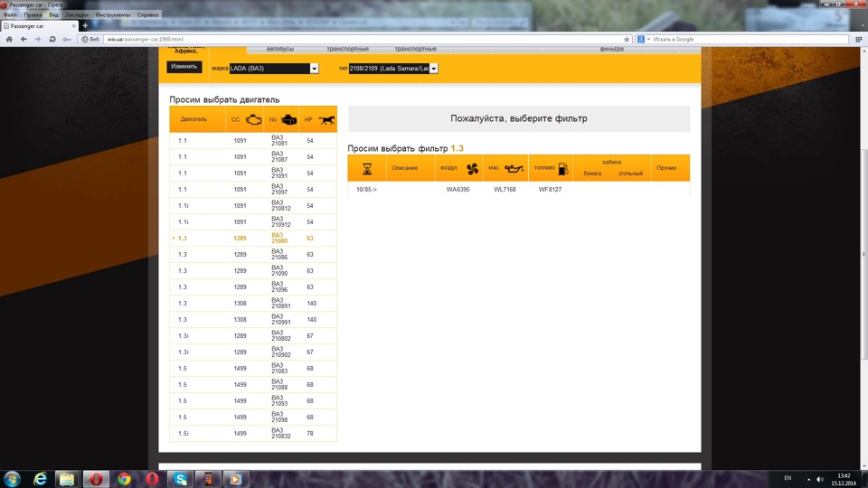This screenshot has width=868, height=488.
Task: Bookmark page using star icon in address bar
Action: coord(627,39)
